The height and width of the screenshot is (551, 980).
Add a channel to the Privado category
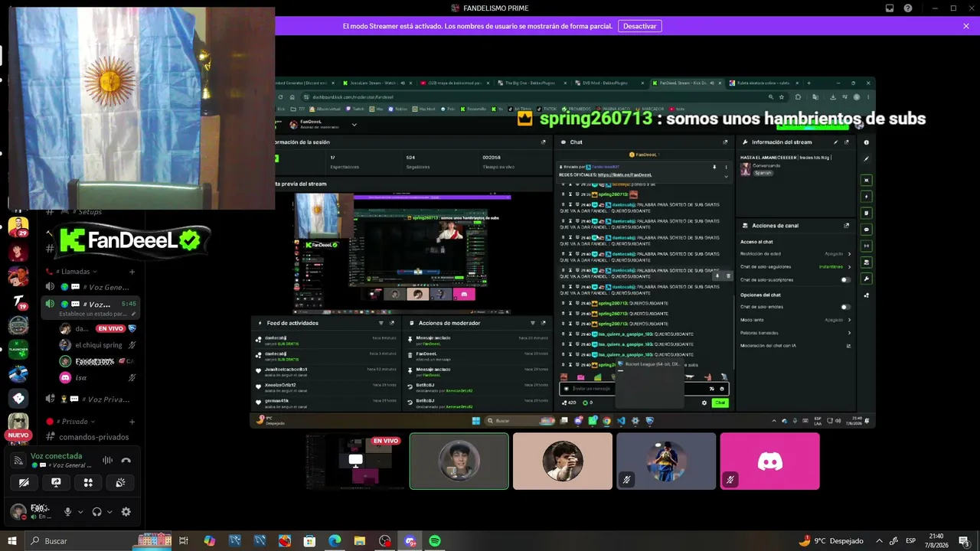tap(132, 422)
